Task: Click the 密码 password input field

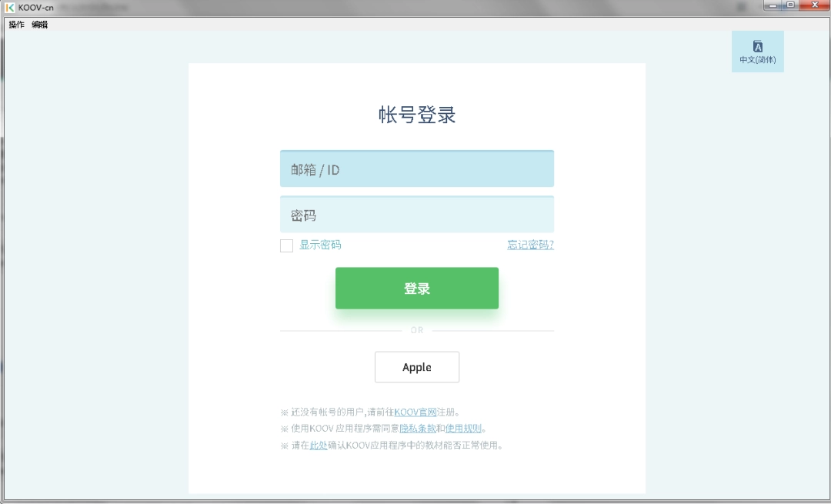Action: click(417, 214)
